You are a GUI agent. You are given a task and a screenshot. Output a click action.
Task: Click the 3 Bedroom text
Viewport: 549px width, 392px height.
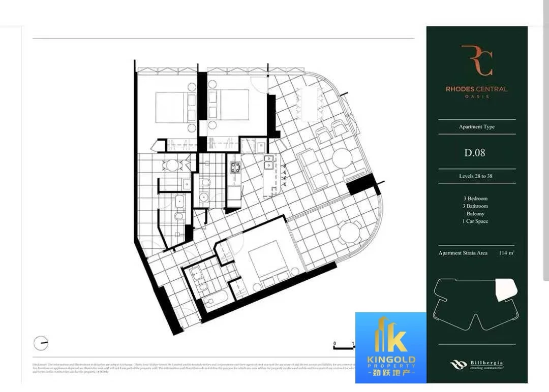(x=475, y=199)
